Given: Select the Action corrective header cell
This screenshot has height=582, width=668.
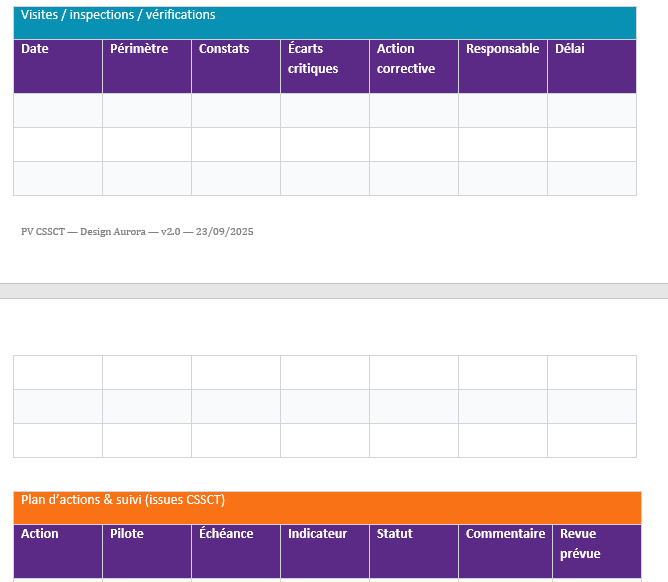Looking at the screenshot, I should (413, 66).
